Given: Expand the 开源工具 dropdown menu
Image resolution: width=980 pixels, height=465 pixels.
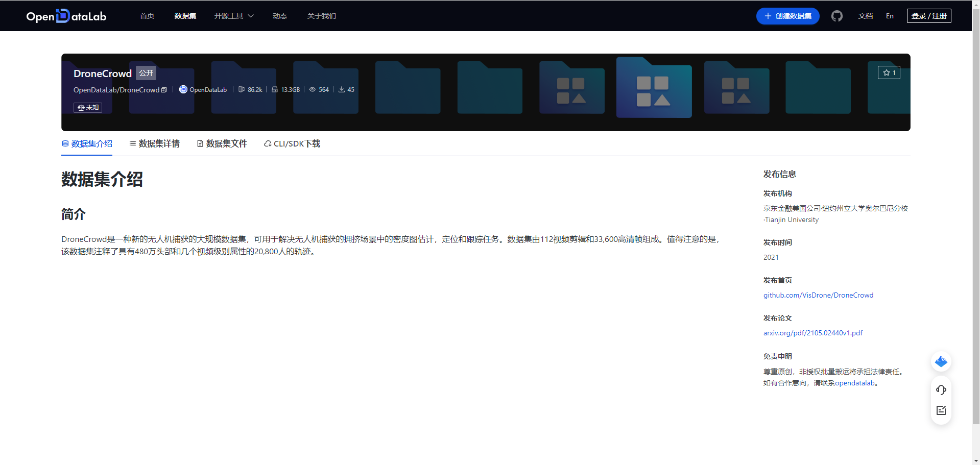Looking at the screenshot, I should click(x=233, y=16).
